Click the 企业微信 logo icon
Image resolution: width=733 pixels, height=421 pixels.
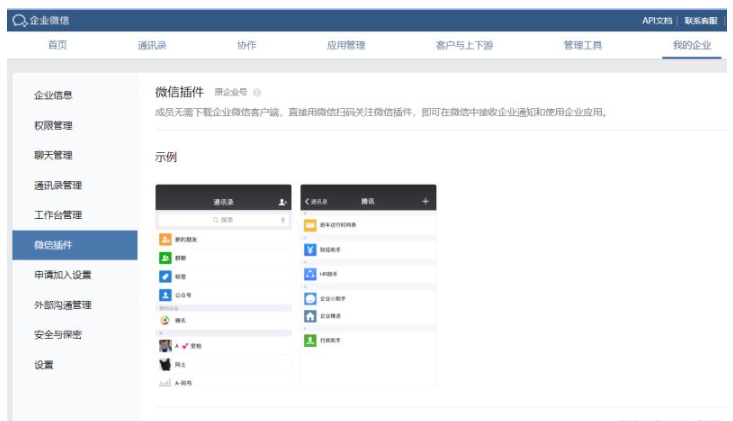(20, 21)
